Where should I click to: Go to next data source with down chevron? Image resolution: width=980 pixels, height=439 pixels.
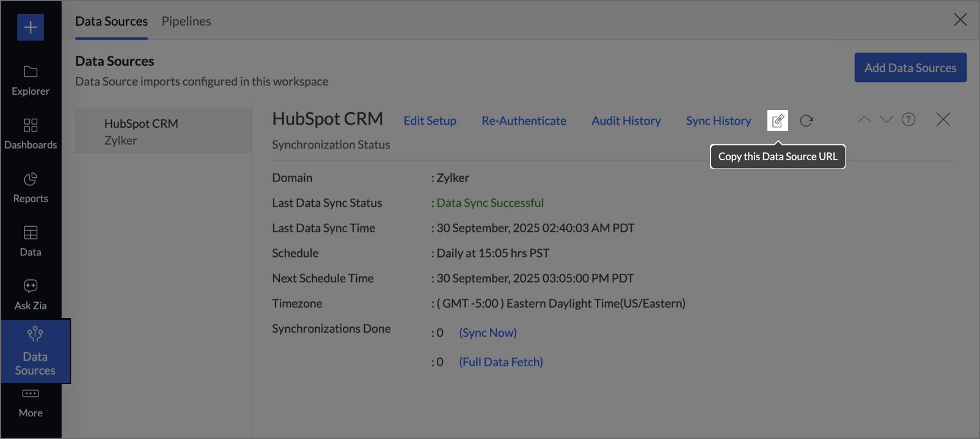[x=886, y=119]
